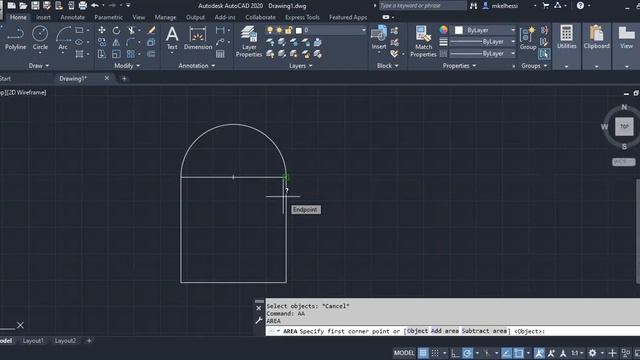Expand the Modify panel
This screenshot has height=360, width=640.
pos(127,66)
